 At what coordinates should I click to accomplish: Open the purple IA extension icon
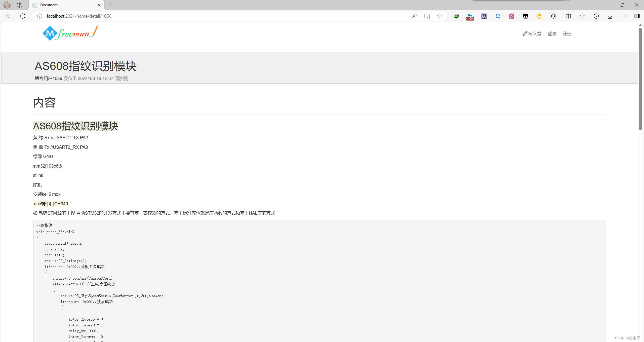(484, 16)
